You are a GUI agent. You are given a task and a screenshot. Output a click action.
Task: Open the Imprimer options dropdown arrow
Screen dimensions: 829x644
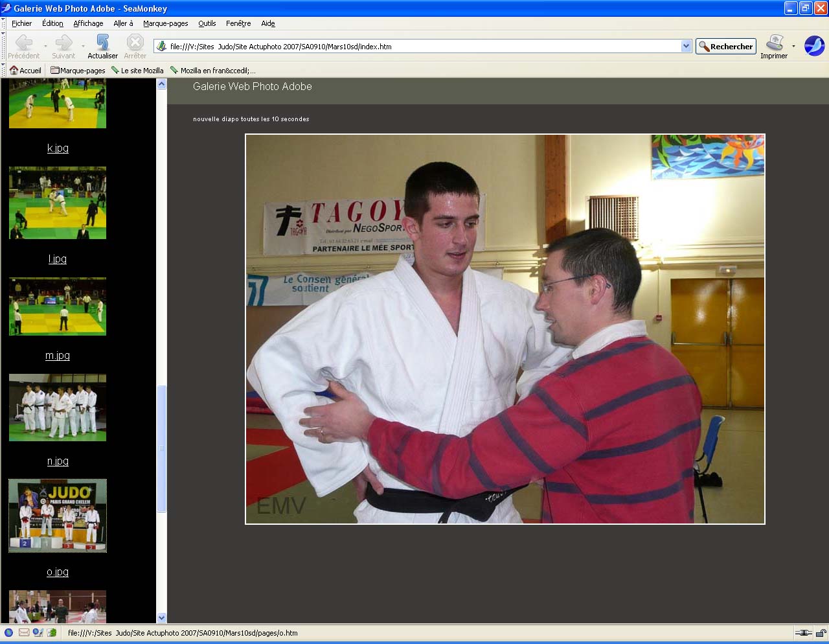pos(793,47)
